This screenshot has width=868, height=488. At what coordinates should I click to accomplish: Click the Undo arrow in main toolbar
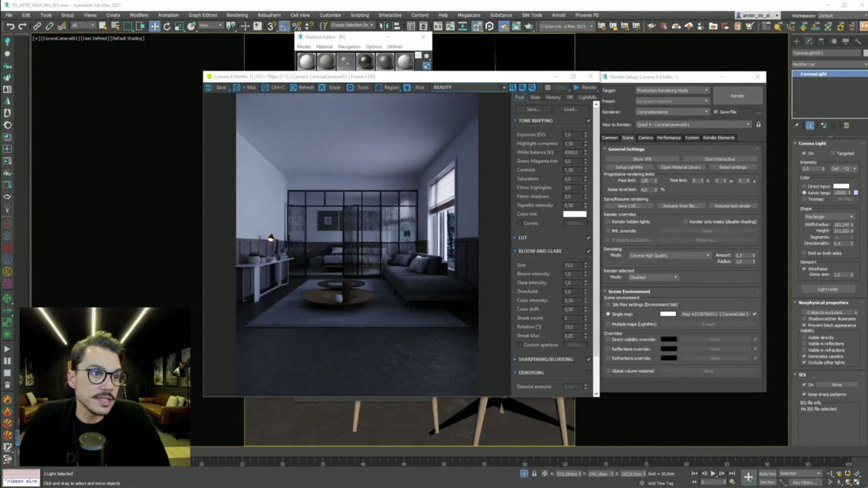click(10, 26)
